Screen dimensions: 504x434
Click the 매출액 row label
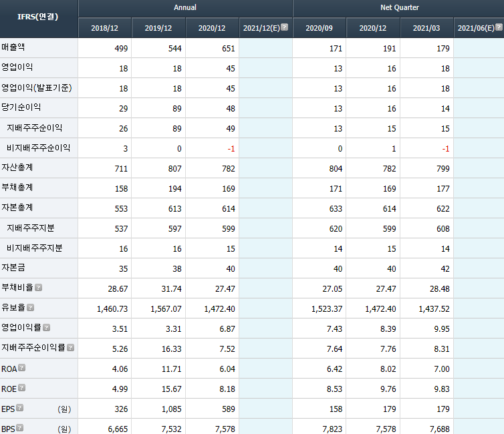(13, 47)
